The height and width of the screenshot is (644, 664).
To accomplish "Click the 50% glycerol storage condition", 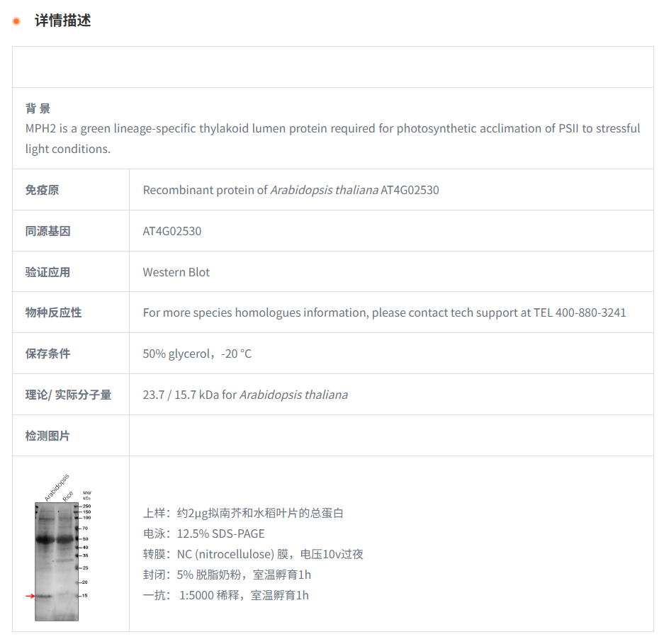I will click(x=197, y=354).
